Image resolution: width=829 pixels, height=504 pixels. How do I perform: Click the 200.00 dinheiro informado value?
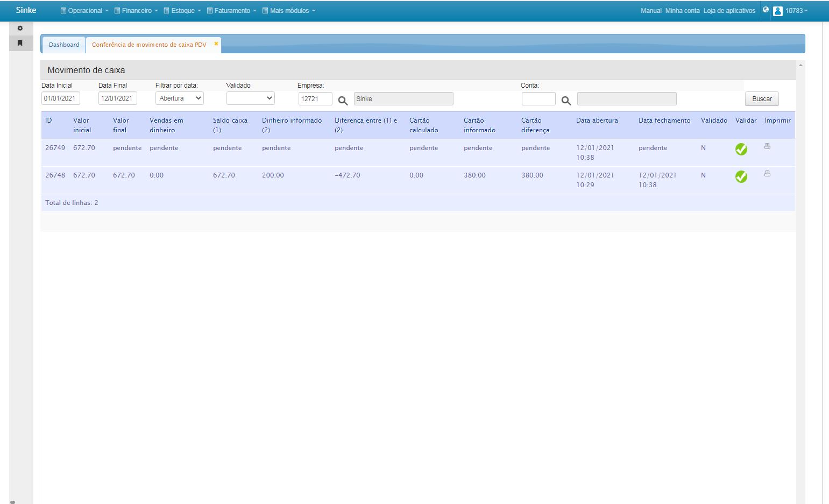(273, 175)
